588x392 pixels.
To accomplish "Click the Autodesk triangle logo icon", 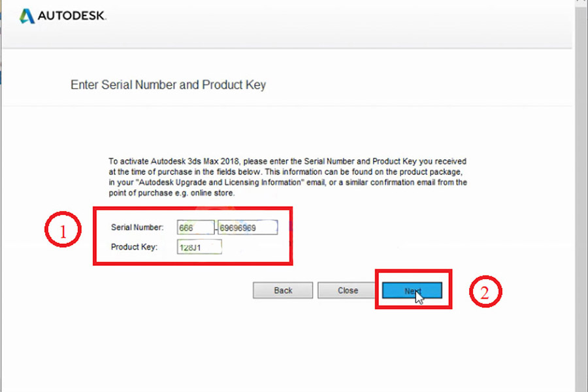I will tap(27, 16).
